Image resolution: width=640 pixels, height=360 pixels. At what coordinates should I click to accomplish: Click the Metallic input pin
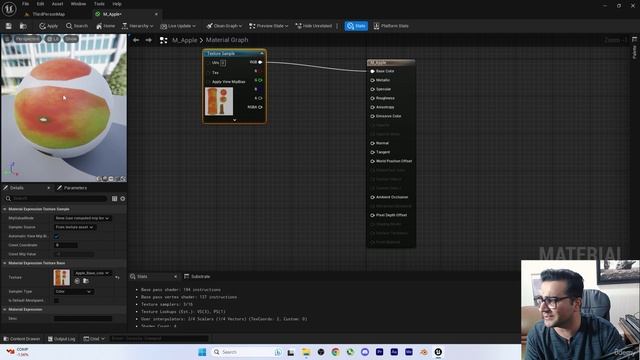click(372, 80)
